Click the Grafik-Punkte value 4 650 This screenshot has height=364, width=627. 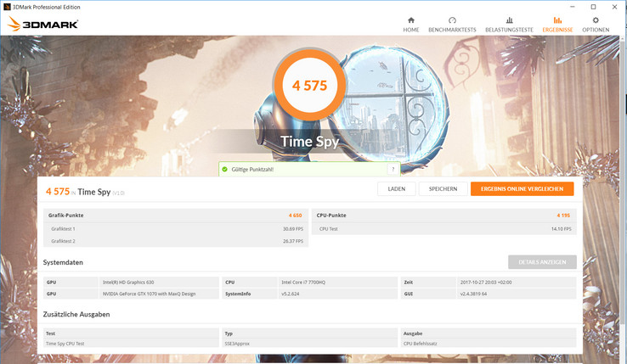295,216
